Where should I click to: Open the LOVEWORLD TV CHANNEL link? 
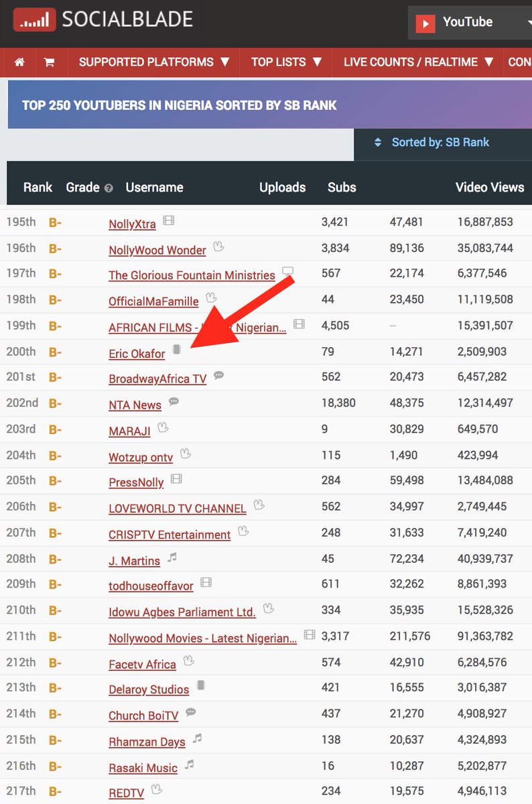[x=178, y=509]
